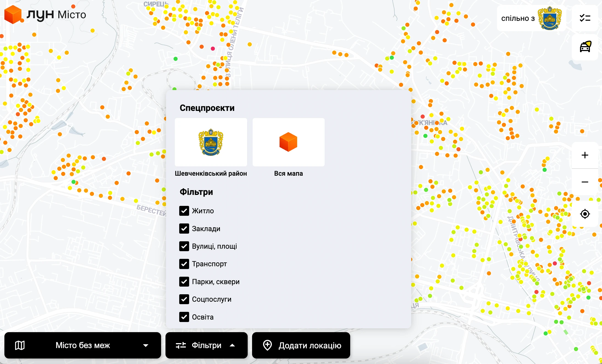The image size is (602, 364).
Task: Click the ЛУН Місто orange cube logo
Action: [x=13, y=15]
